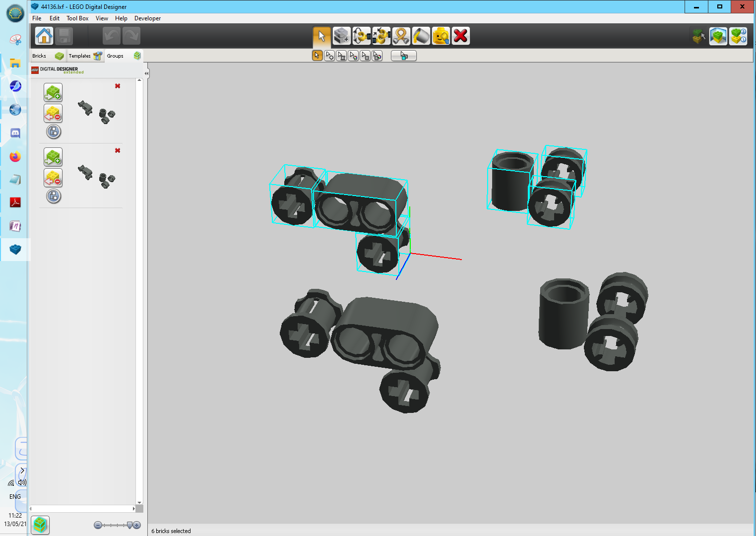The height and width of the screenshot is (536, 756).
Task: Toggle the Multiple Selection tool
Action: click(329, 56)
